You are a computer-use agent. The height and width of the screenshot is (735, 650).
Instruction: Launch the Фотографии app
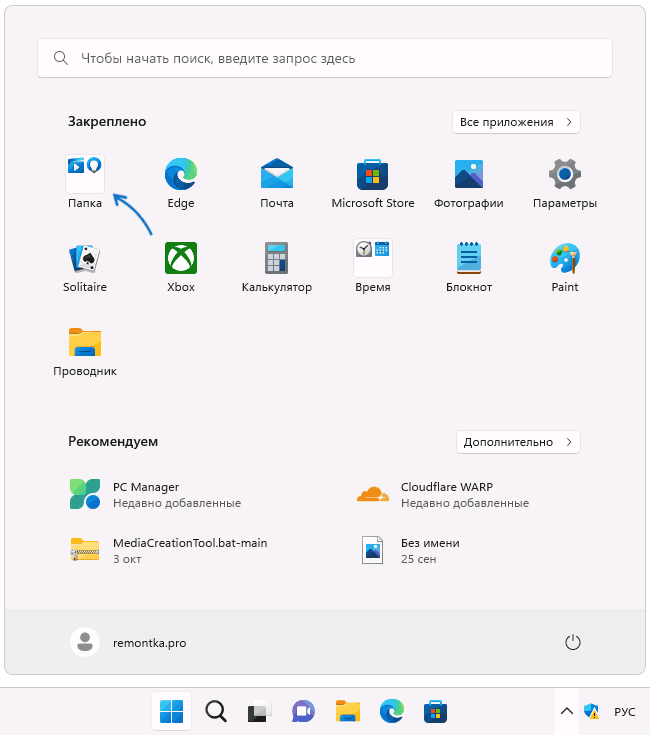pyautogui.click(x=469, y=182)
